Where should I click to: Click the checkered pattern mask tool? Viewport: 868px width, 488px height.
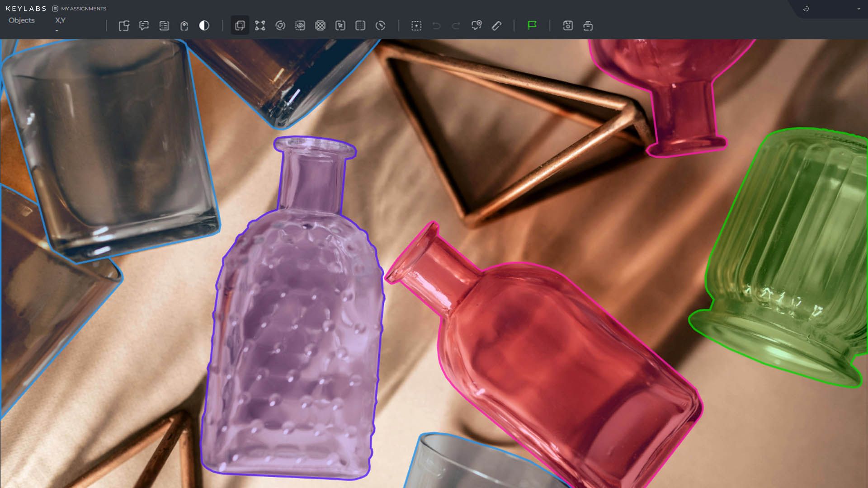[x=320, y=26]
